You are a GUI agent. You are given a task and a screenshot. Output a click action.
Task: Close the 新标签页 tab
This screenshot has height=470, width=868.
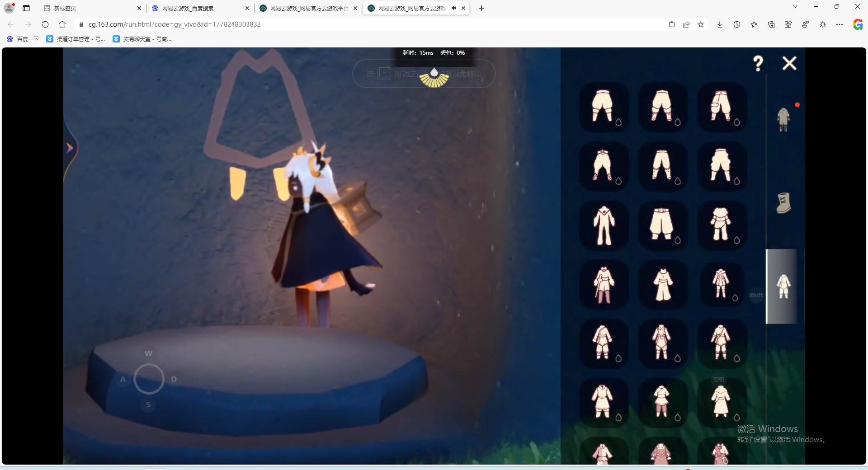pos(139,8)
